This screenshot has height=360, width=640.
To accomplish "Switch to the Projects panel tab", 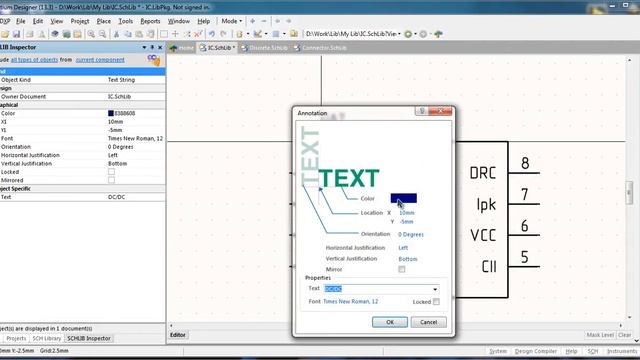I will pos(16,338).
